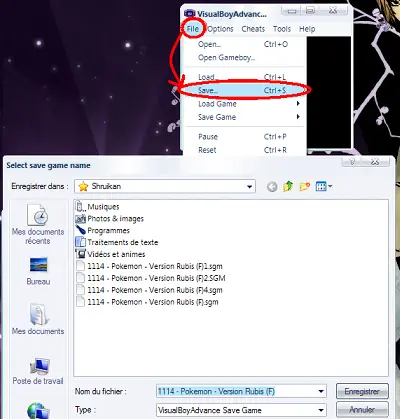Select file Version Rubis (F)2.SGM
This screenshot has height=419, width=400.
(151, 278)
